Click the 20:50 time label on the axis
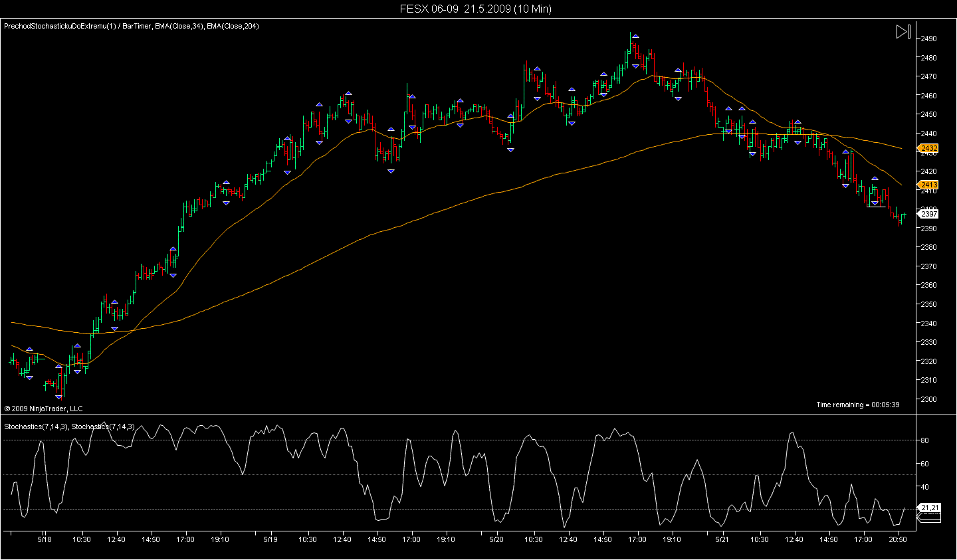The image size is (957, 560). 898,539
